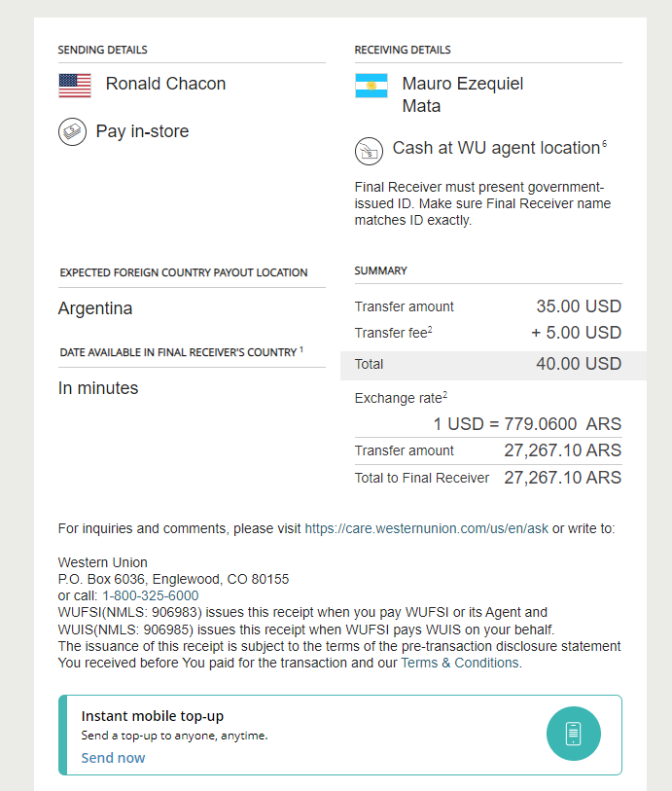Click the 779.0600 ARS exchange rate value
This screenshot has height=791, width=672.
pyautogui.click(x=563, y=424)
